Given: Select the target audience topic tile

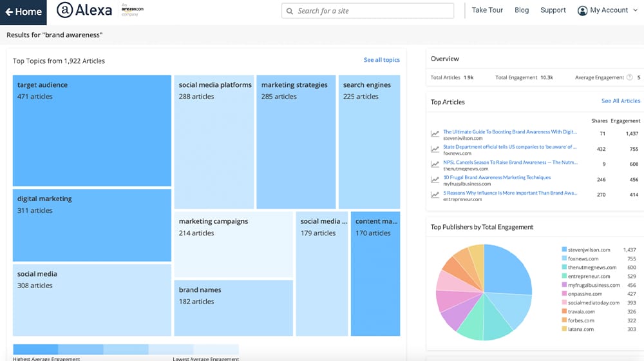Looking at the screenshot, I should click(92, 131).
